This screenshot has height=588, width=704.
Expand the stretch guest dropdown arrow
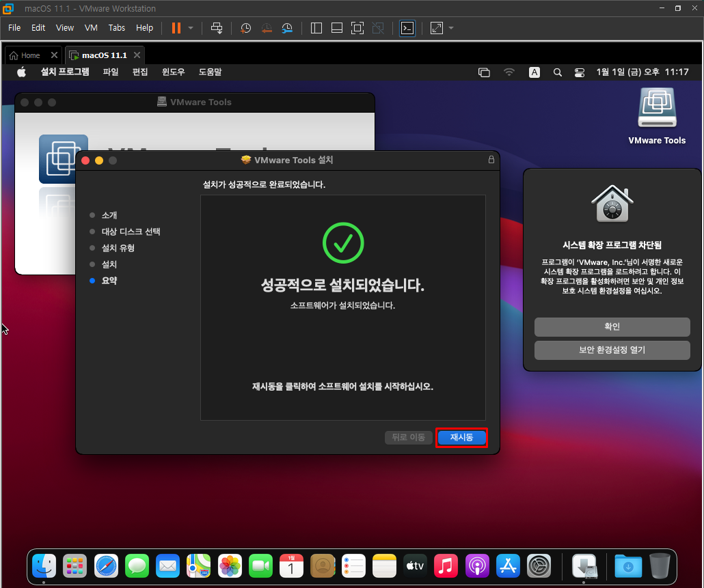coord(451,28)
